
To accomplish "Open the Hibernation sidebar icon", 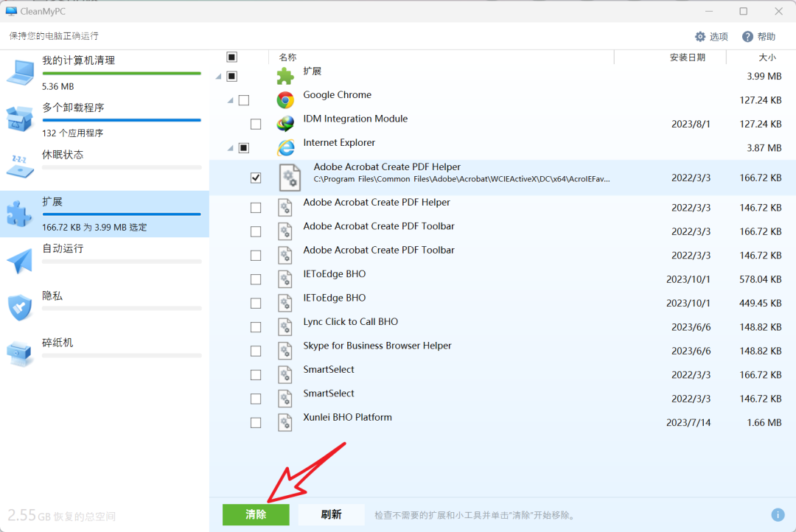I will (20, 165).
